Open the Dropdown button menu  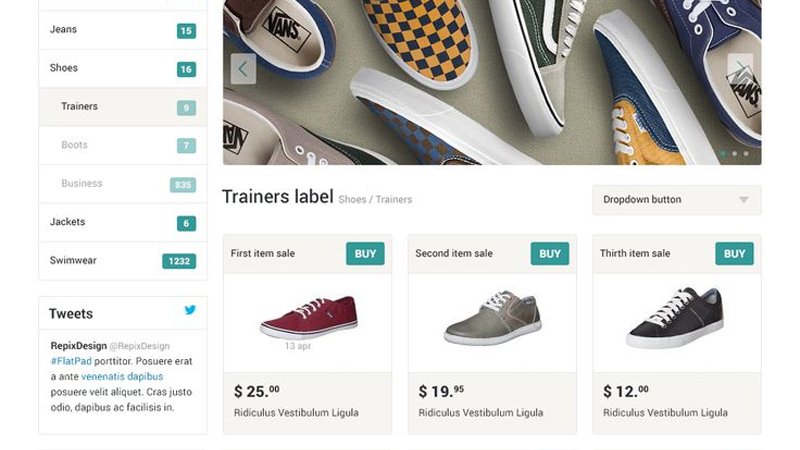point(677,199)
